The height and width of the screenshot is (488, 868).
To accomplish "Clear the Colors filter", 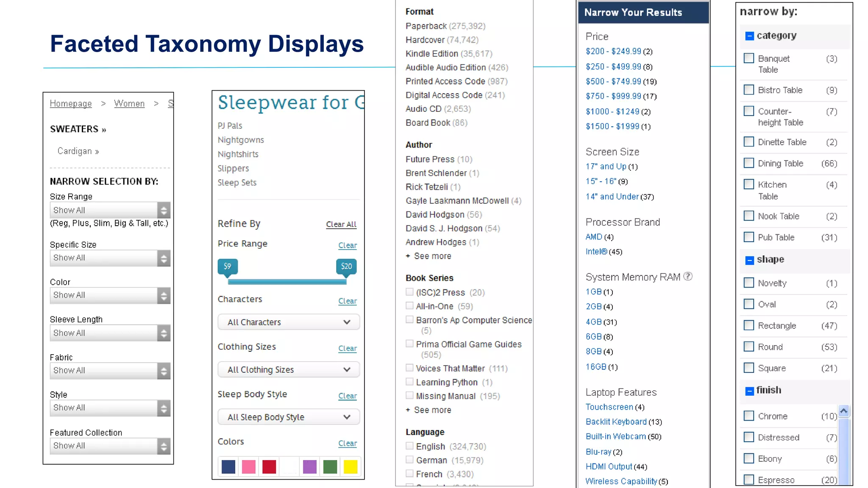I will tap(348, 443).
